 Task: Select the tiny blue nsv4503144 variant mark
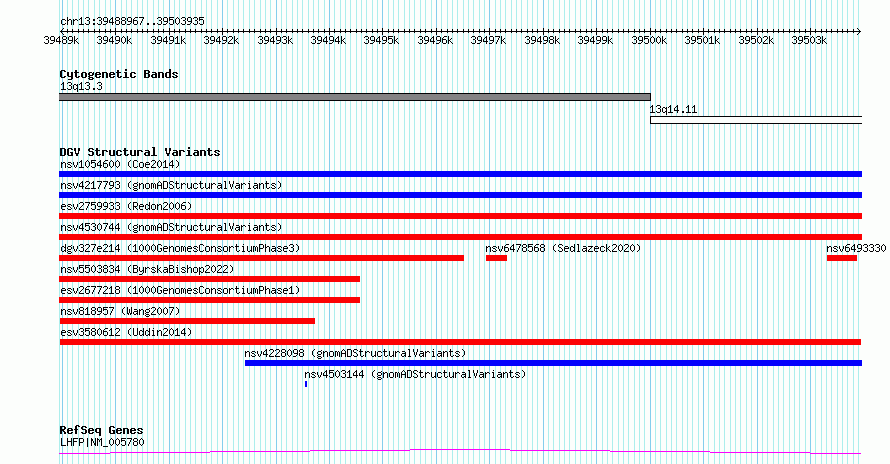tap(306, 384)
